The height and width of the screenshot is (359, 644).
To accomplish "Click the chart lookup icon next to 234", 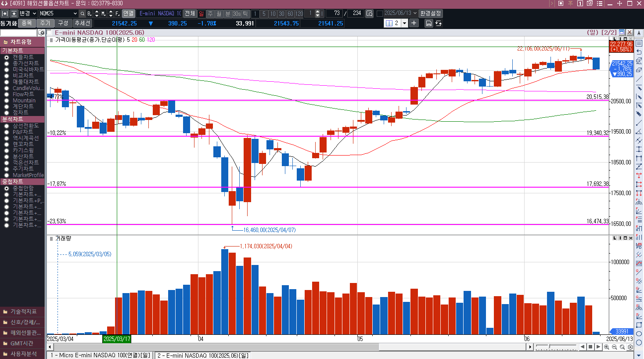I will pyautogui.click(x=369, y=14).
